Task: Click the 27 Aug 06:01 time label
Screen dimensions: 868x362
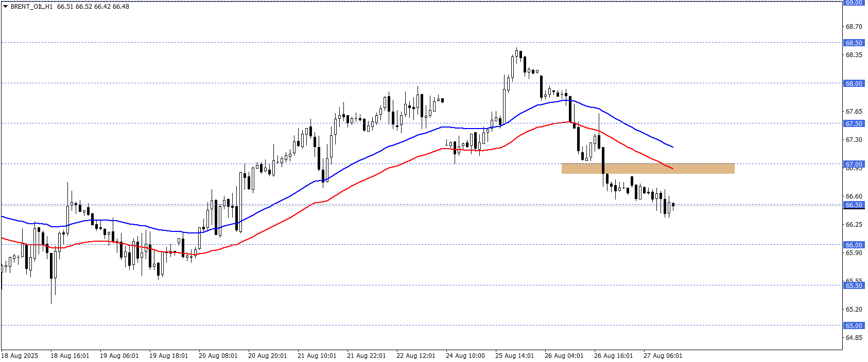Action: click(663, 356)
